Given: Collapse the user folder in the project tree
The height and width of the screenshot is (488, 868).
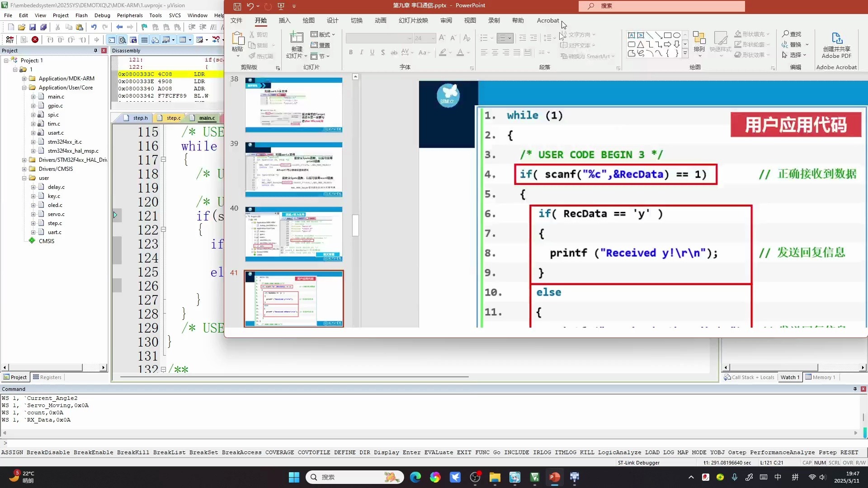Looking at the screenshot, I should click(24, 178).
